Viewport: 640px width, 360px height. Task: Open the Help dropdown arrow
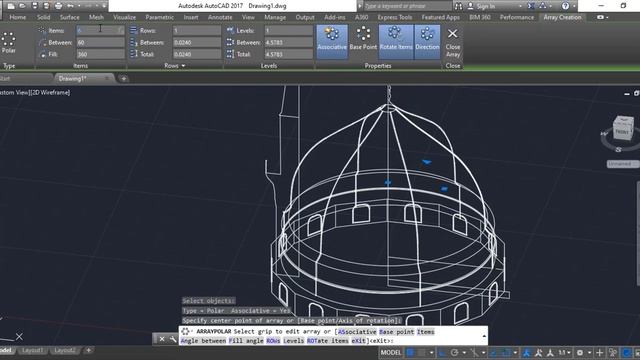click(x=573, y=6)
